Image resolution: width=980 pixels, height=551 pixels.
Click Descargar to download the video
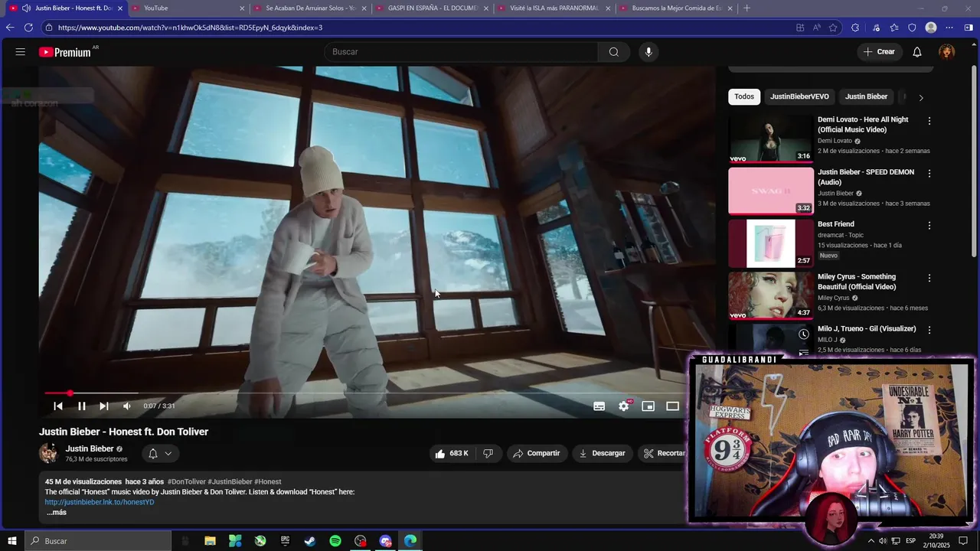pyautogui.click(x=603, y=454)
